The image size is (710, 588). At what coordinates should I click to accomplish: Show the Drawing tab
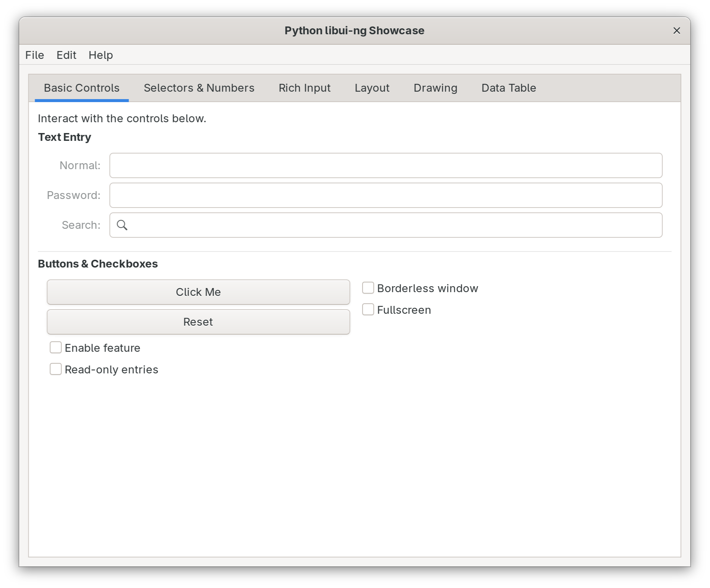pos(435,88)
